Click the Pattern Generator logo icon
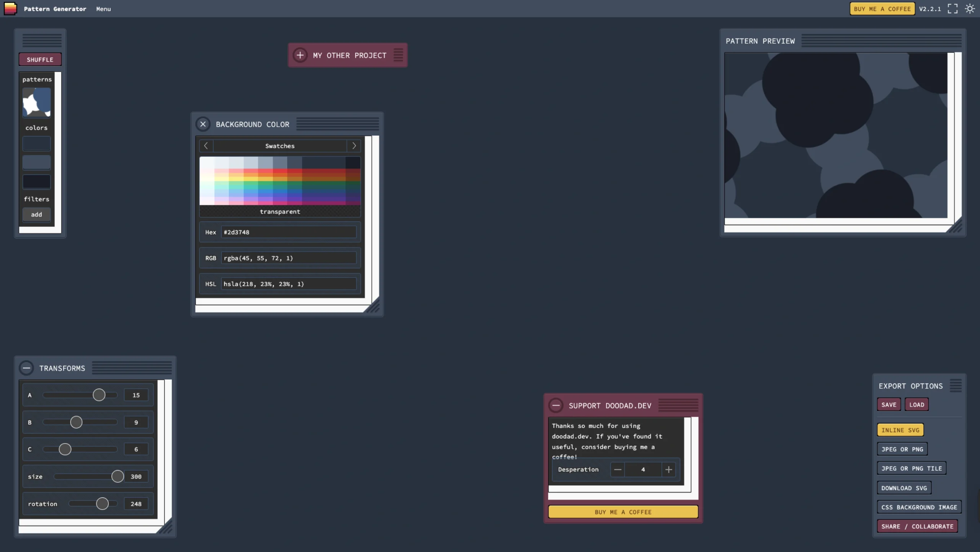Image resolution: width=980 pixels, height=552 pixels. click(x=10, y=8)
